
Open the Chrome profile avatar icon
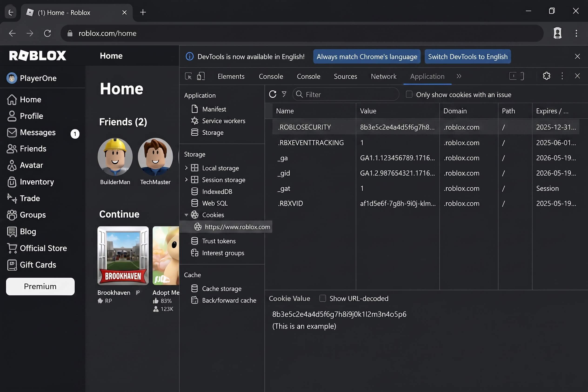click(557, 33)
